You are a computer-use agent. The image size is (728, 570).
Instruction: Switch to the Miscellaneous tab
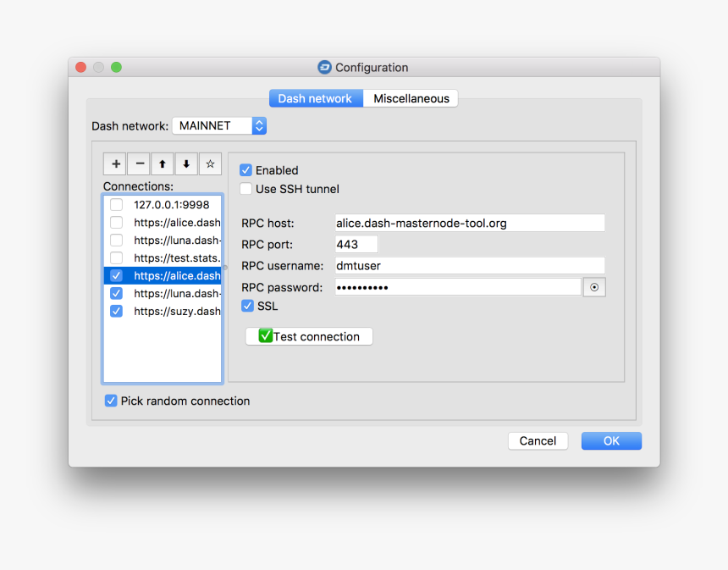point(411,98)
